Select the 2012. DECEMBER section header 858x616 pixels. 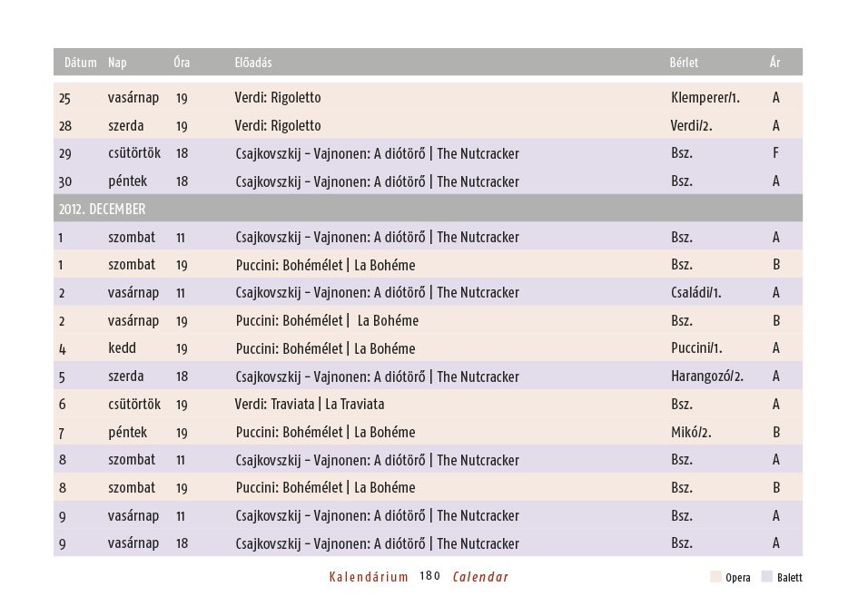[x=102, y=209]
